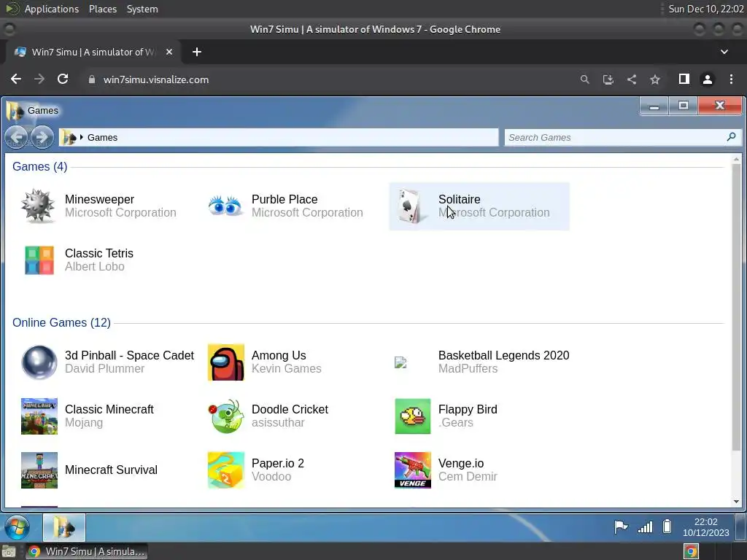Open Minecraft Survival game icon
The image size is (747, 560).
point(39,470)
